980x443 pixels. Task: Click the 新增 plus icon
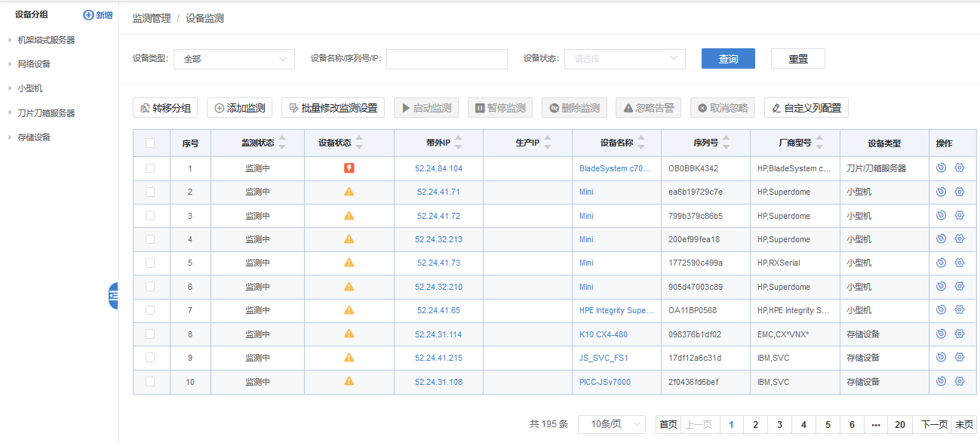[x=88, y=15]
